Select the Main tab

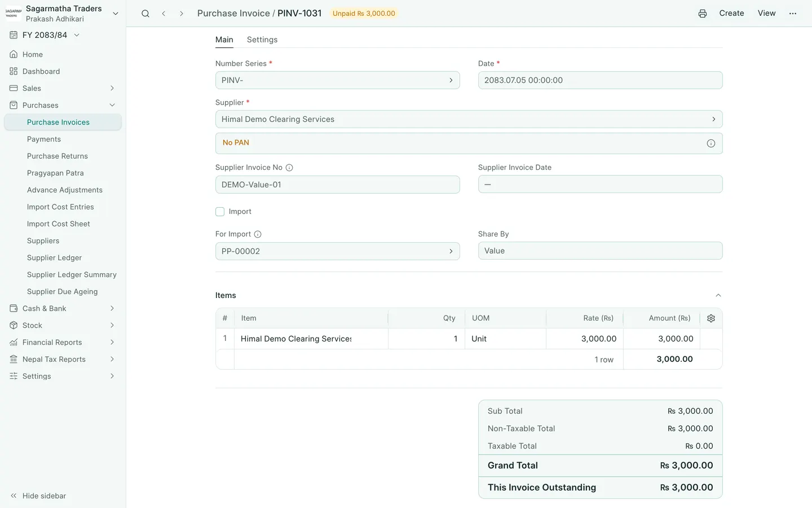point(224,40)
